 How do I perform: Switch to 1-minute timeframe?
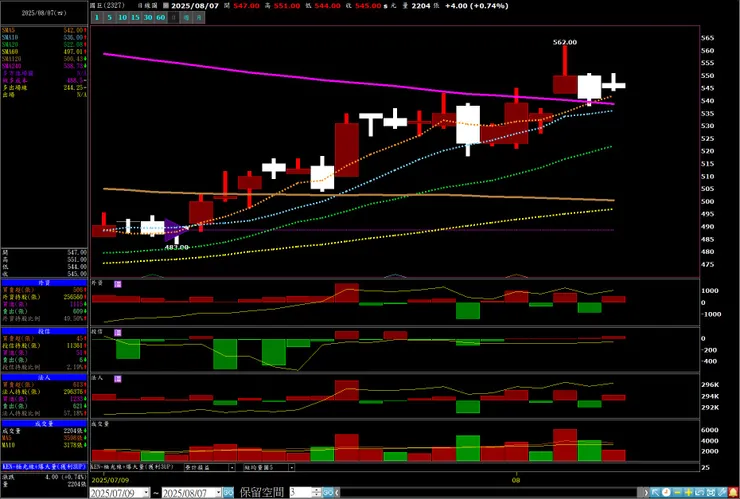[97, 17]
